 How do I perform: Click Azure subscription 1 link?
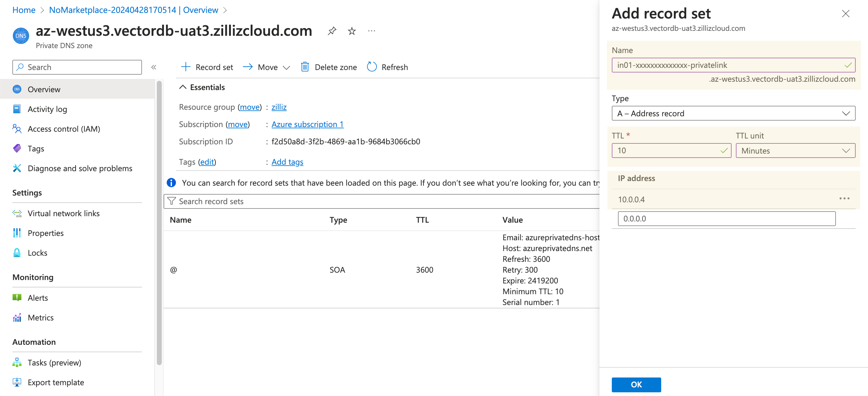coord(307,124)
